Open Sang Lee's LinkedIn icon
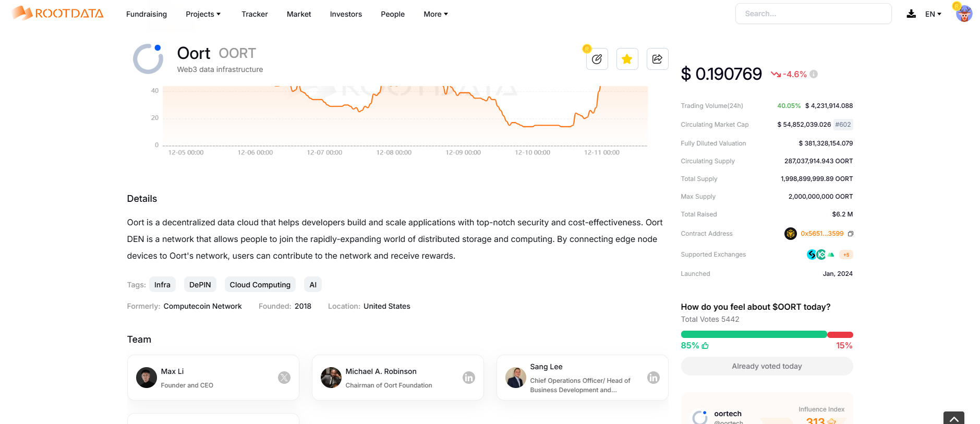The height and width of the screenshot is (424, 980). pos(654,378)
